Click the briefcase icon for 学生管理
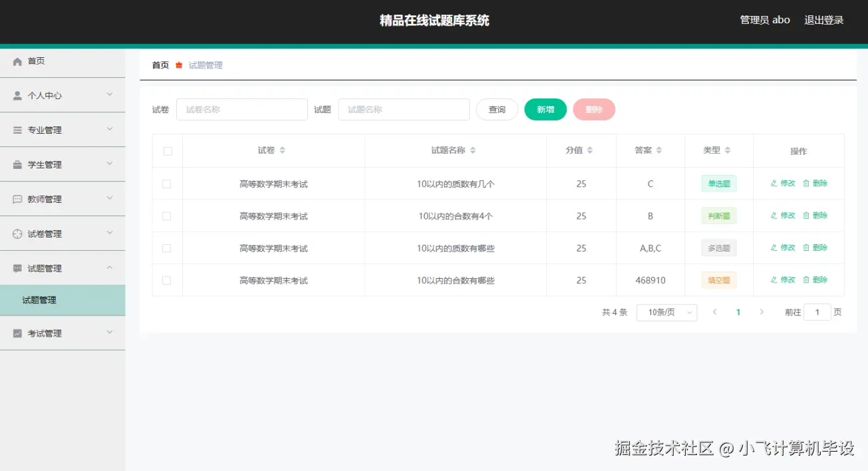 [17, 165]
